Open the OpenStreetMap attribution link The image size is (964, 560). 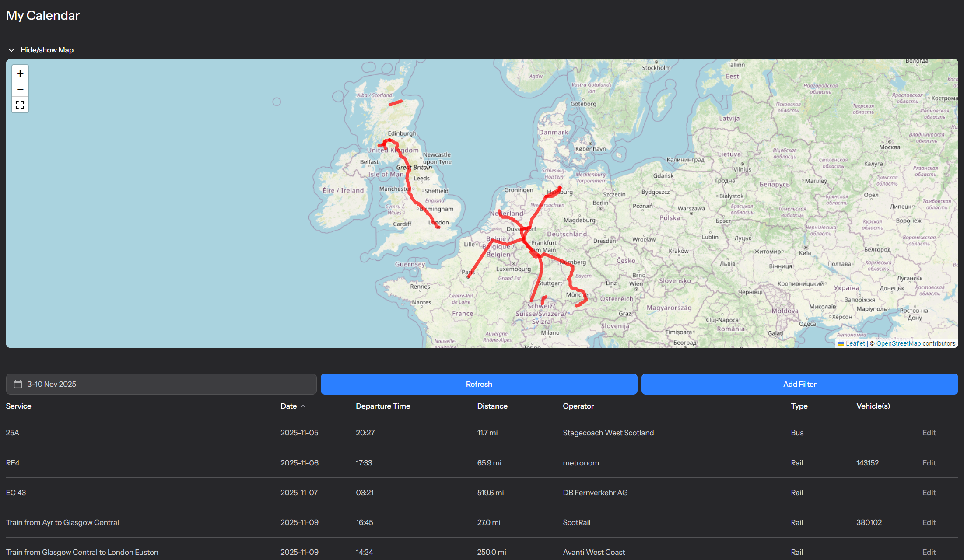[898, 343]
